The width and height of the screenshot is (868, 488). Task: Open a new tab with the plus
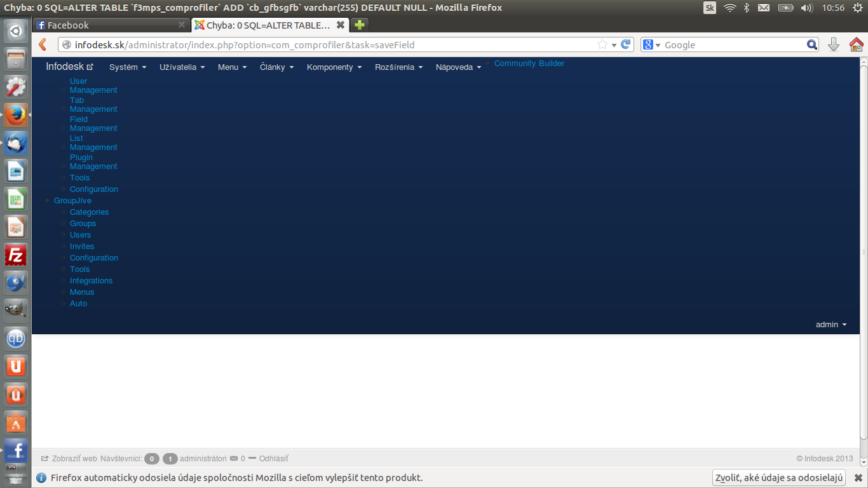pyautogui.click(x=360, y=25)
